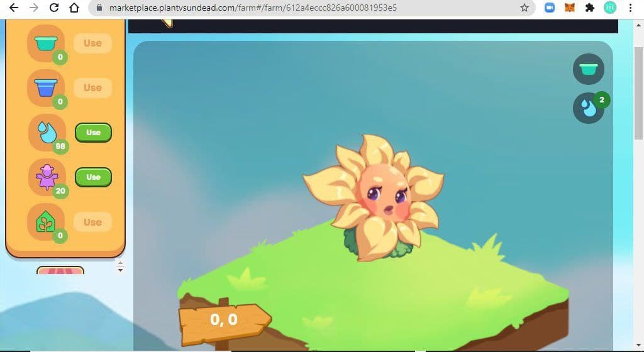Click the round water drop button showing 2
Image resolution: width=644 pixels, height=352 pixels.
coord(589,108)
